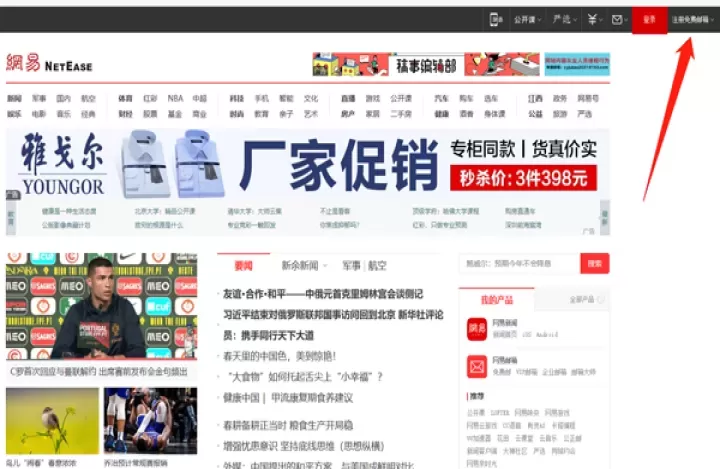This screenshot has width=720, height=469.
Task: Open the 注册免费邮箱 dropdown
Action: (x=693, y=20)
